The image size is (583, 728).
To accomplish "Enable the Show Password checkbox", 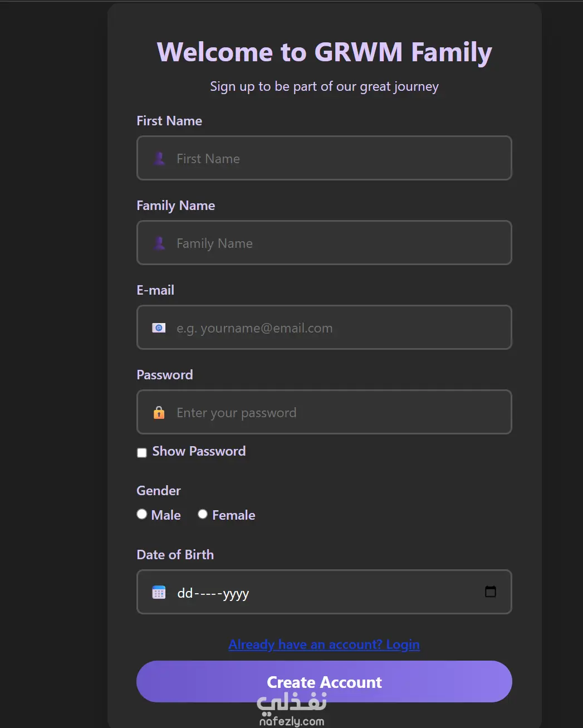I will [142, 453].
